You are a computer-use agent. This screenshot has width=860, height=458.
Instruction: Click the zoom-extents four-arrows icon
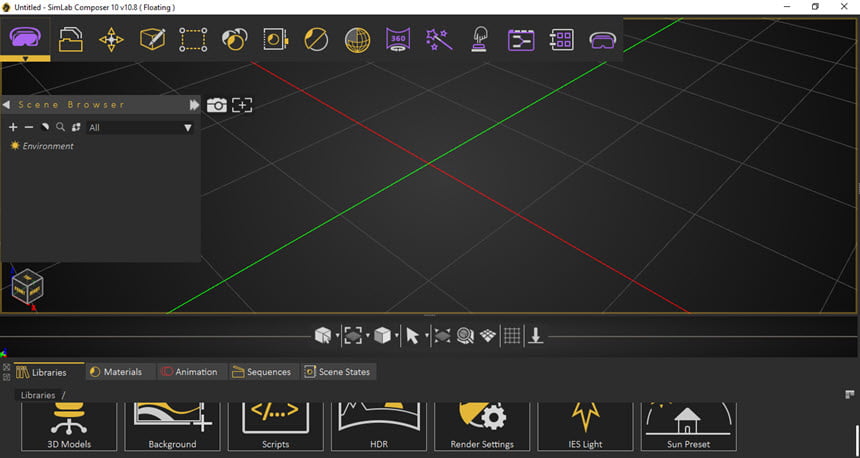pyautogui.click(x=442, y=336)
